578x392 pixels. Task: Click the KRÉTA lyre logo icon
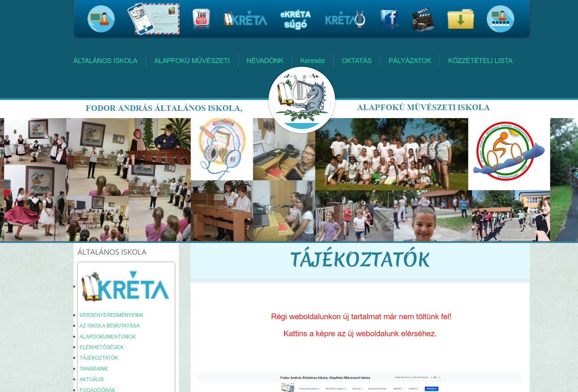click(x=345, y=19)
